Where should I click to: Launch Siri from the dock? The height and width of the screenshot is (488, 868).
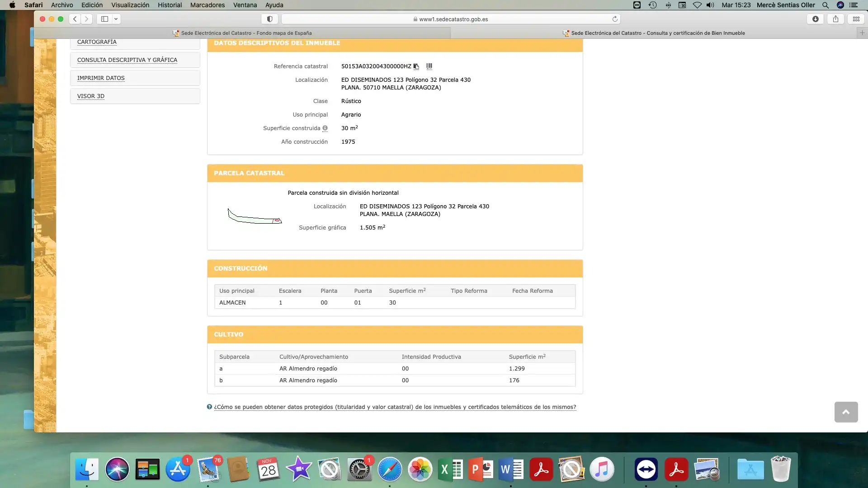tap(117, 469)
